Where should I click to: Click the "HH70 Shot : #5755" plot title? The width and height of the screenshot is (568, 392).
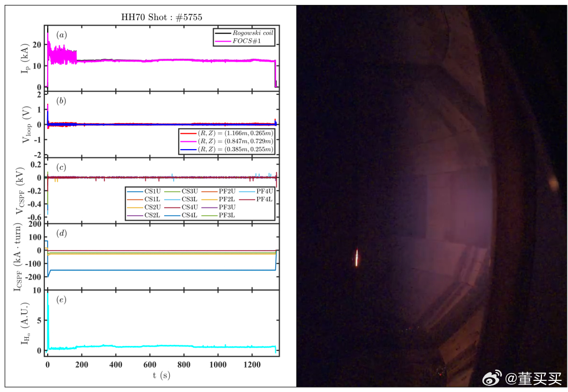tap(161, 17)
